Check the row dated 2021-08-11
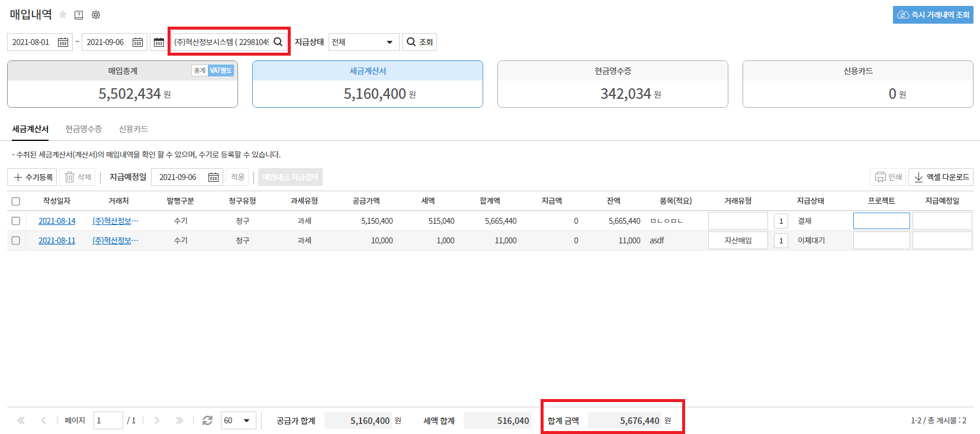Image resolution: width=980 pixels, height=434 pixels. pyautogui.click(x=16, y=240)
